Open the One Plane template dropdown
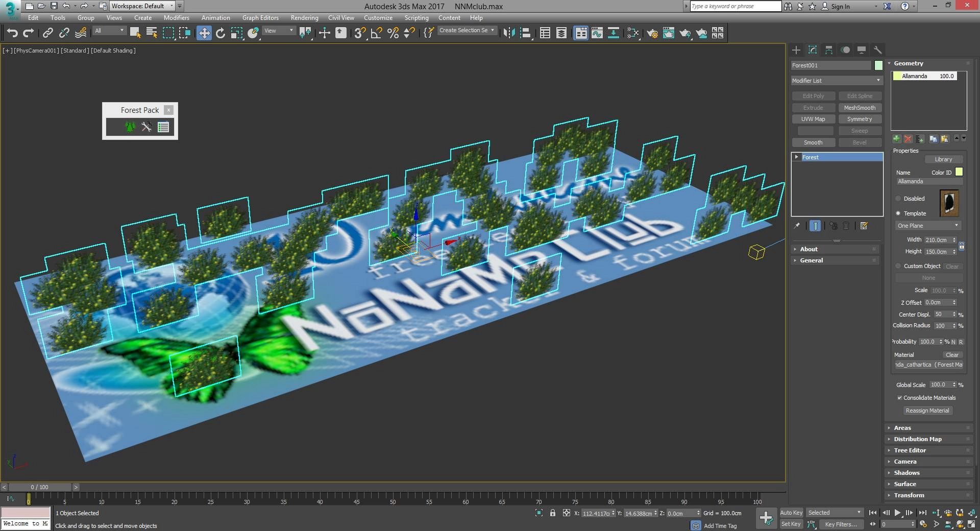The image size is (980, 531). (928, 226)
